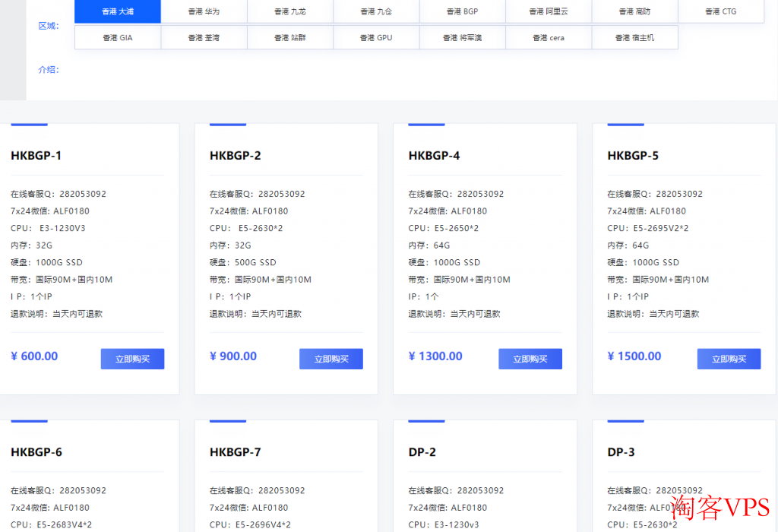Viewport: 778px width, 532px height.
Task: Click the CPU: E5-2695V2*2 spec line
Action: [x=648, y=228]
